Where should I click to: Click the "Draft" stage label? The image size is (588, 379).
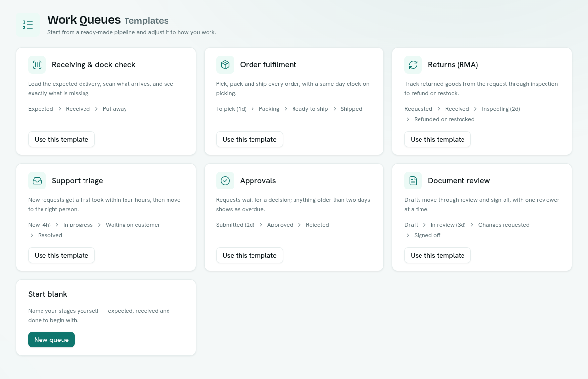tap(411, 225)
